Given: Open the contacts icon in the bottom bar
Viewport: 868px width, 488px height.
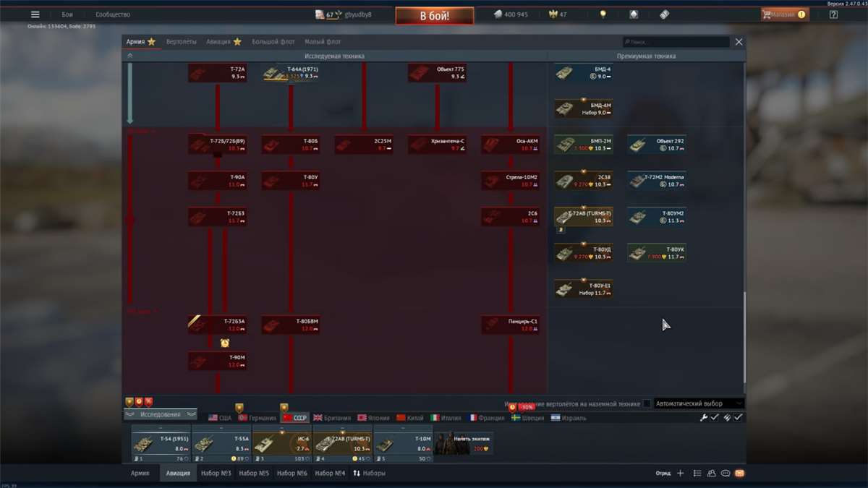Looking at the screenshot, I should click(712, 474).
